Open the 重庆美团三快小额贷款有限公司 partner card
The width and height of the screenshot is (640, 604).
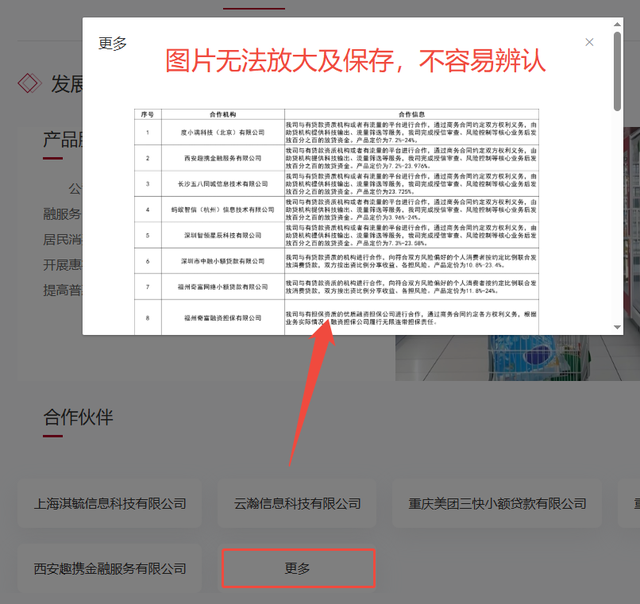pyautogui.click(x=497, y=503)
